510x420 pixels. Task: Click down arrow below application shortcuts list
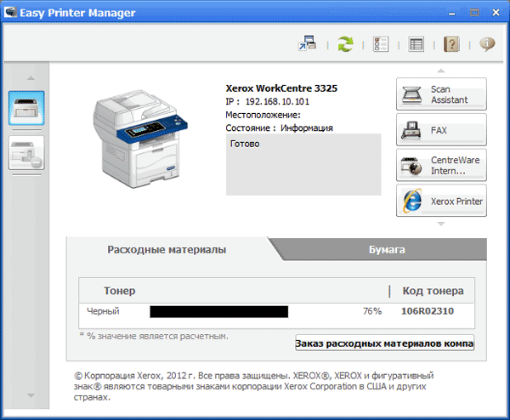click(x=441, y=224)
